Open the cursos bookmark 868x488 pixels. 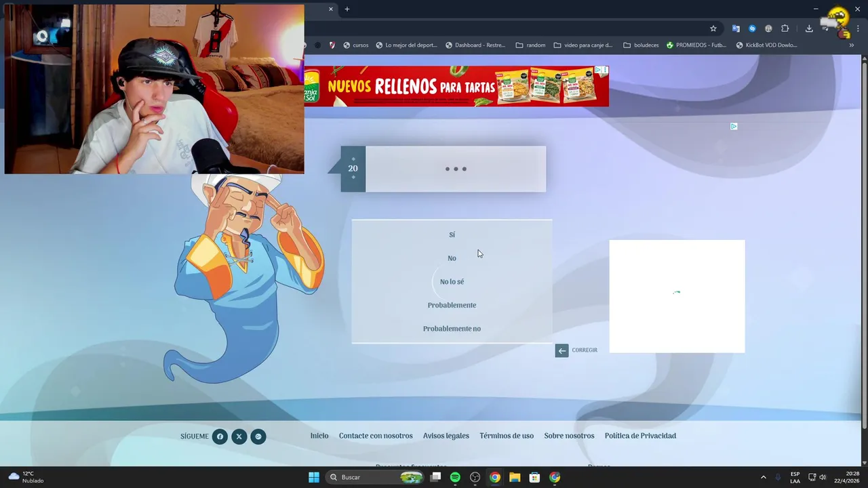pos(356,45)
